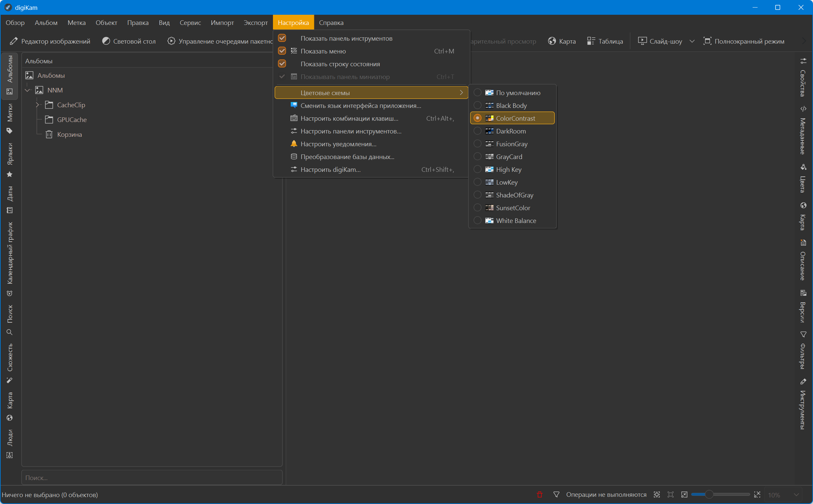This screenshot has height=504, width=813.
Task: Toggle Показать строку состояния checkbox
Action: point(282,64)
